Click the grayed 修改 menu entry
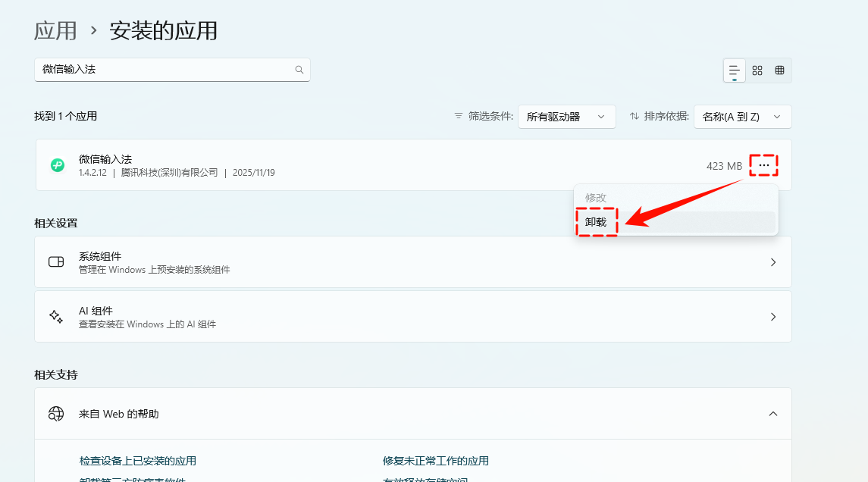This screenshot has height=482, width=868. 597,197
